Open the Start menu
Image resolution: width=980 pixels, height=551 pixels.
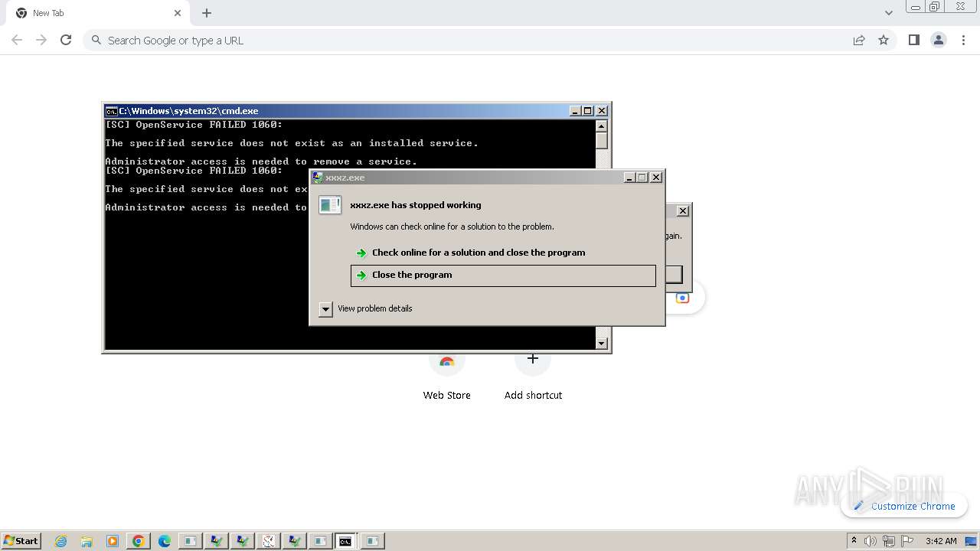[x=21, y=541]
